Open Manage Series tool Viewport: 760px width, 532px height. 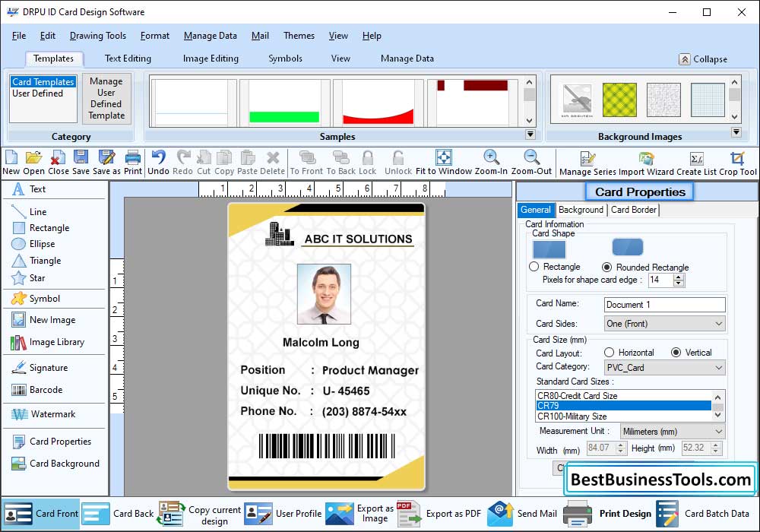tap(587, 163)
